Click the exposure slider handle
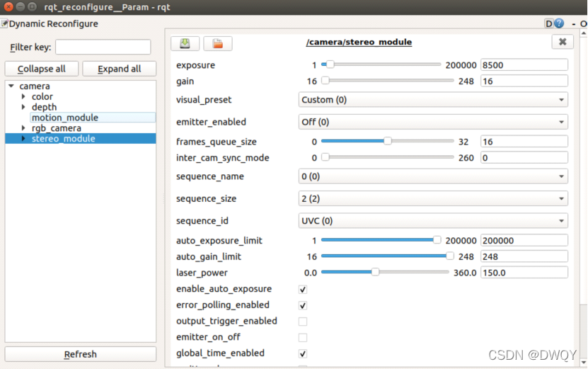 click(330, 64)
